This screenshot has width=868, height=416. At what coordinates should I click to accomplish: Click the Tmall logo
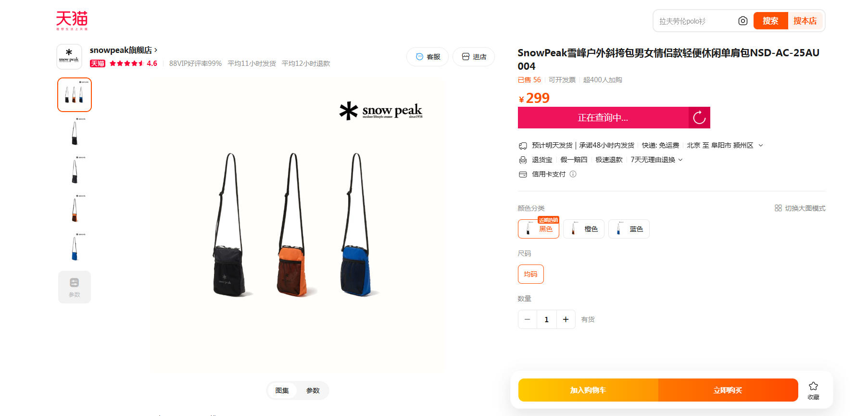pyautogui.click(x=72, y=21)
